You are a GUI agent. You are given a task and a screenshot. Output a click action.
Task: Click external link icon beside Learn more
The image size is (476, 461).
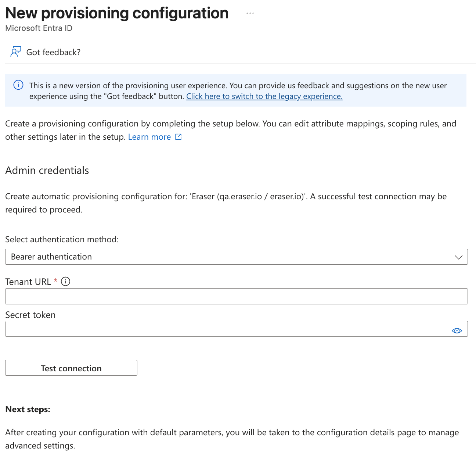coord(178,137)
